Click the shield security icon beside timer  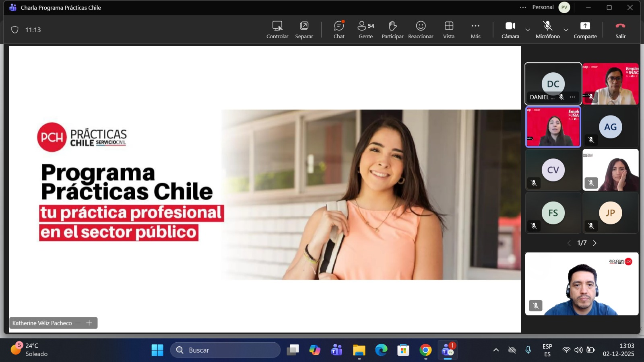click(x=15, y=30)
